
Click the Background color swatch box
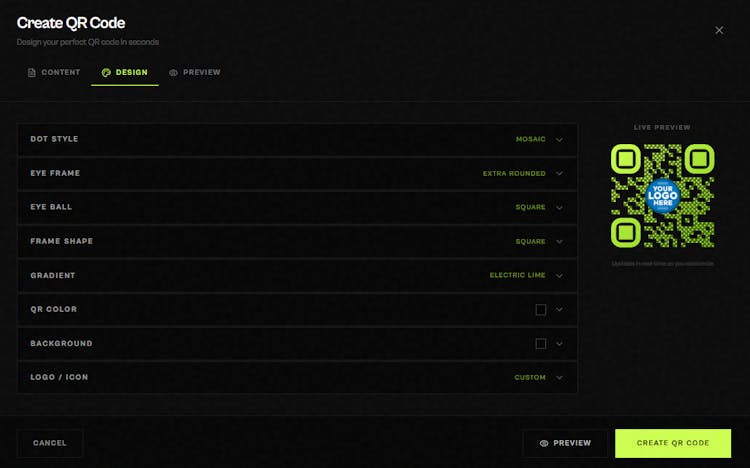(541, 344)
